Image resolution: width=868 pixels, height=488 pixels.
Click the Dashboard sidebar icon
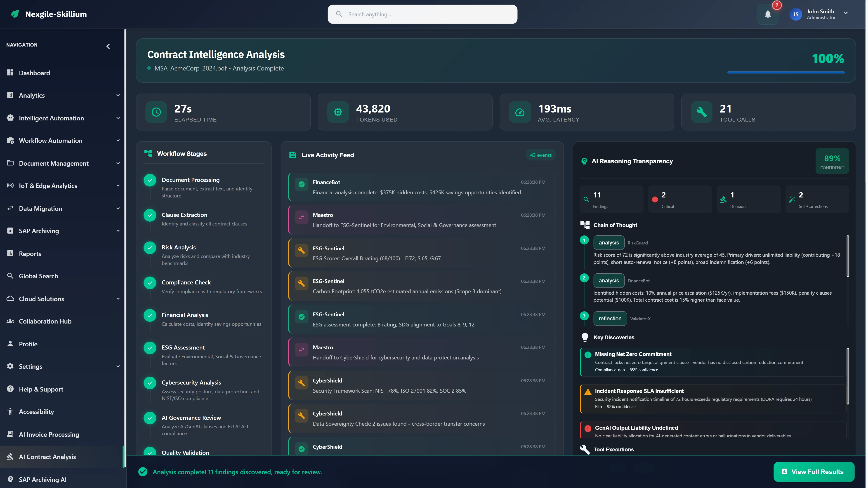10,73
